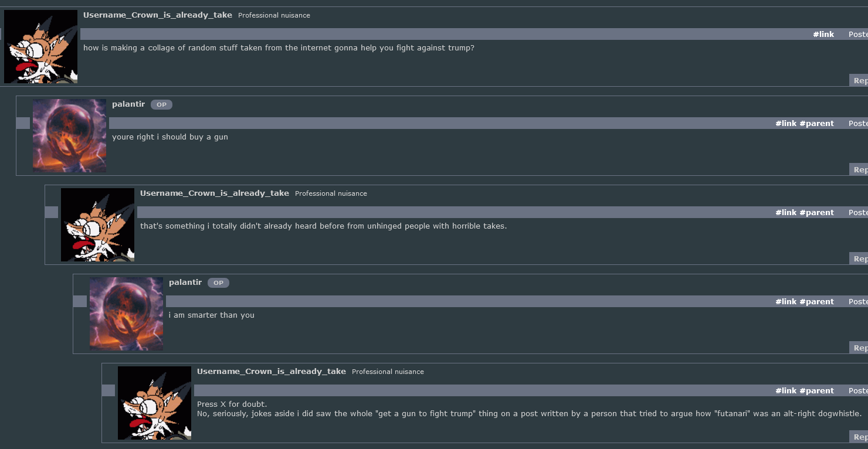
Task: Open palantir's crystal ball avatar on the gun comment
Action: (69, 135)
